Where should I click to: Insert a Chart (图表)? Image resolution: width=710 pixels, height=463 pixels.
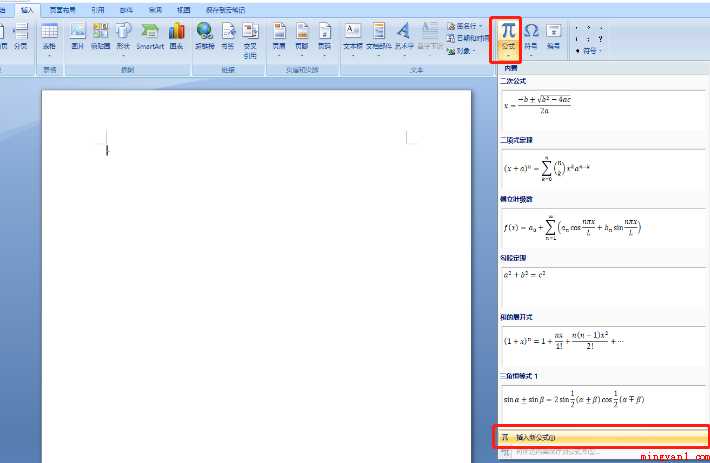coord(177,37)
